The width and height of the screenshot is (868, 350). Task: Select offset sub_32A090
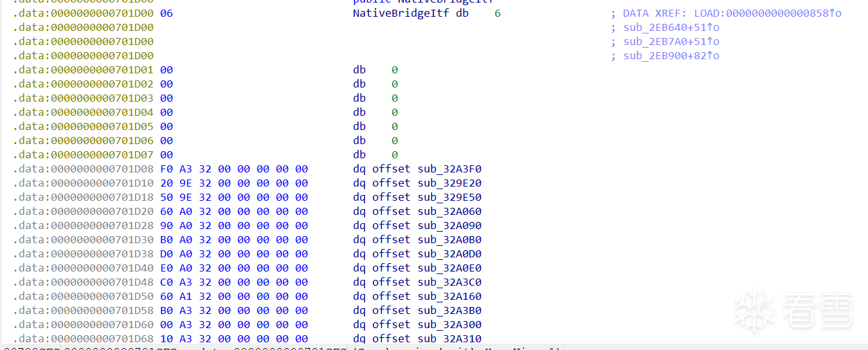tap(427, 225)
